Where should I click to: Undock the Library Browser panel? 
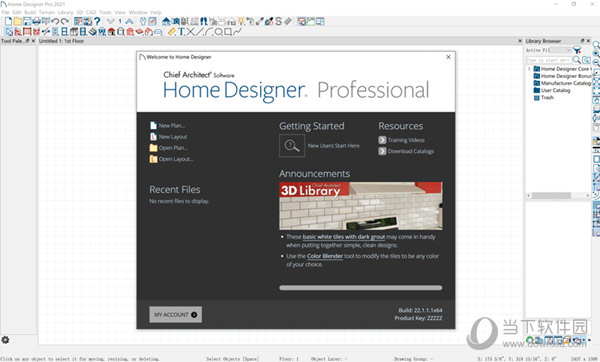coord(582,41)
